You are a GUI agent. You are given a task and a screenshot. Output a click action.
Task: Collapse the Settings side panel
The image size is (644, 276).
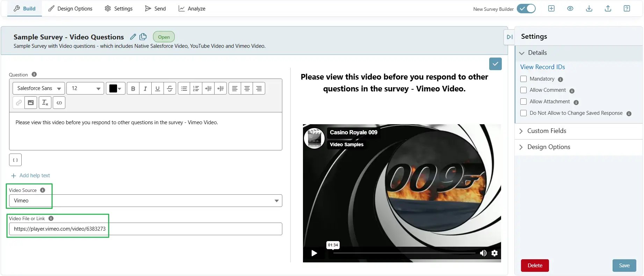click(509, 37)
